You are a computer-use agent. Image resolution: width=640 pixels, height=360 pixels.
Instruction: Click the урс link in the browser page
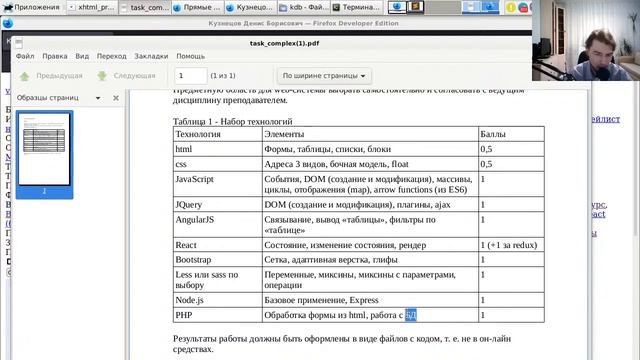[x=598, y=204]
